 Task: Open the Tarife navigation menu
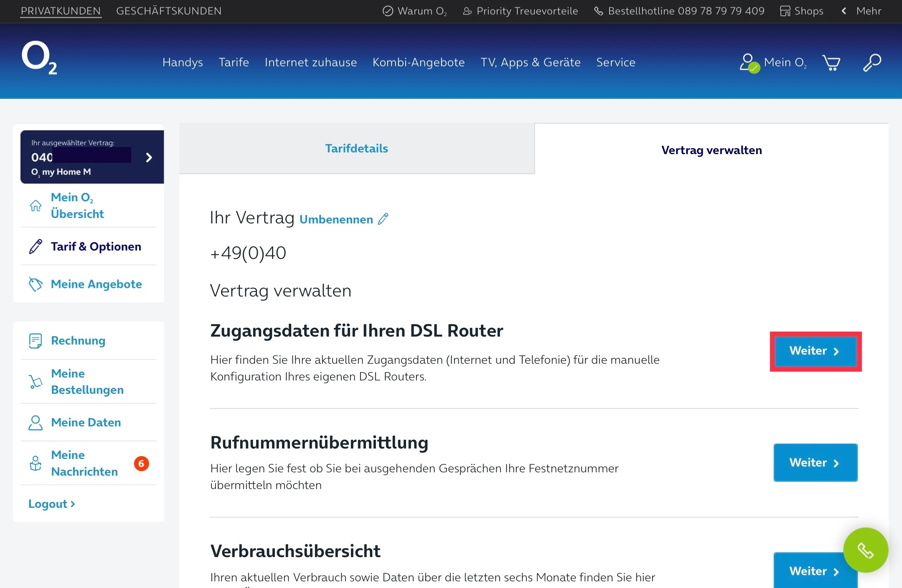234,62
